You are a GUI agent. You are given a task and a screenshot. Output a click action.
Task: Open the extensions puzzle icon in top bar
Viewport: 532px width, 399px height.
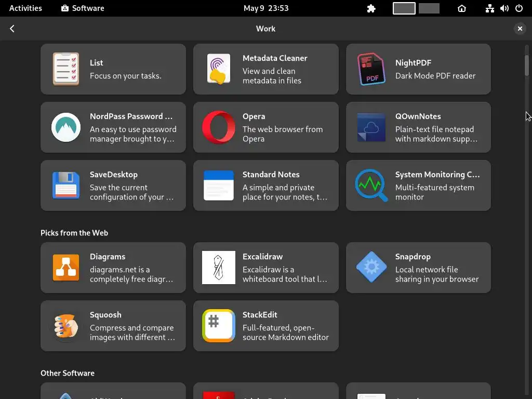371,8
